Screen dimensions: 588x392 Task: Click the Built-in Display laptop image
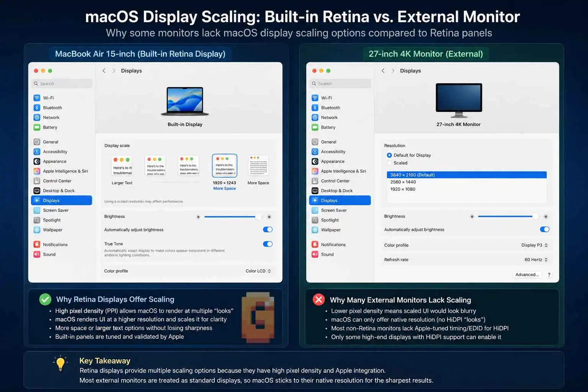click(185, 101)
